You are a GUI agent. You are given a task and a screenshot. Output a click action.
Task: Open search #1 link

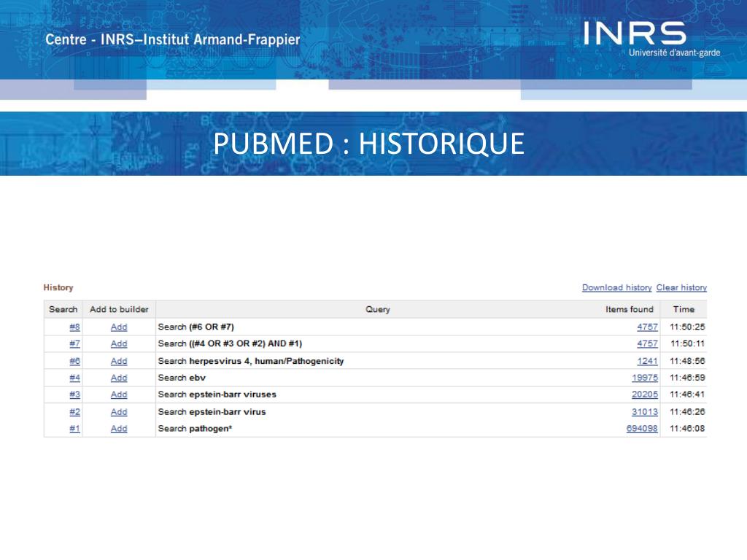point(75,429)
